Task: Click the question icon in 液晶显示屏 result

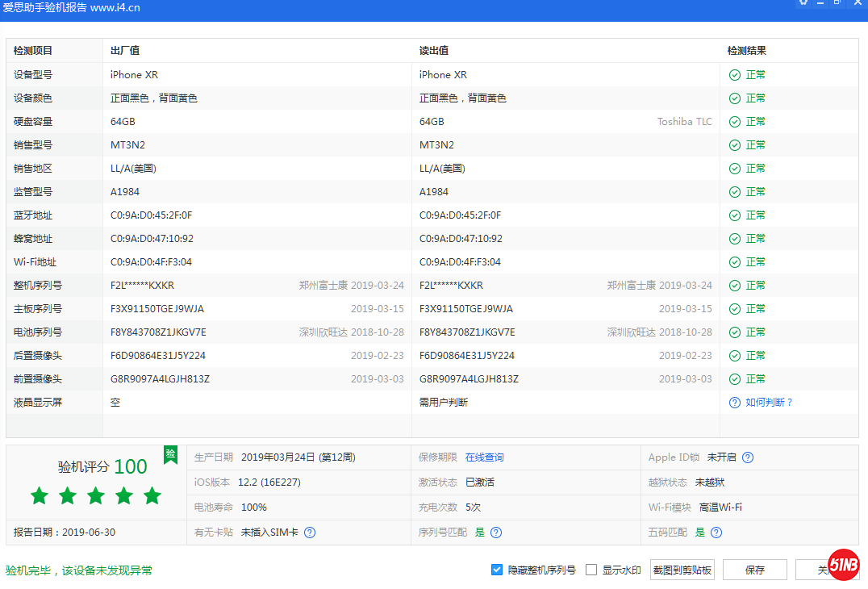Action: pos(734,402)
